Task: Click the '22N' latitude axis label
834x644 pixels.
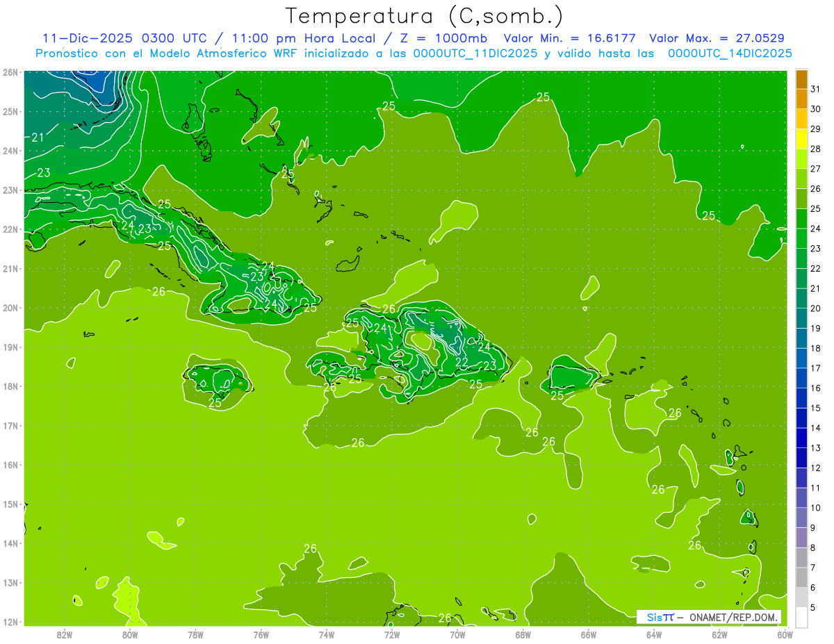Action: [10, 229]
